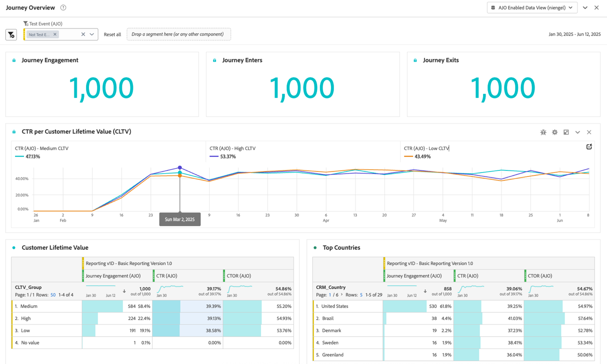Open the export icon inside the CTR chart
The height and width of the screenshot is (364, 607).
pos(589,146)
